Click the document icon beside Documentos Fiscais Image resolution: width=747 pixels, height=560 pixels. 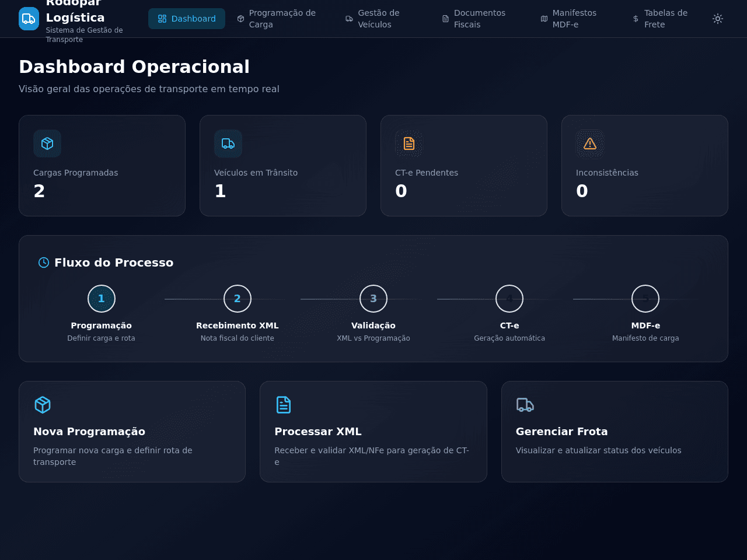(445, 19)
